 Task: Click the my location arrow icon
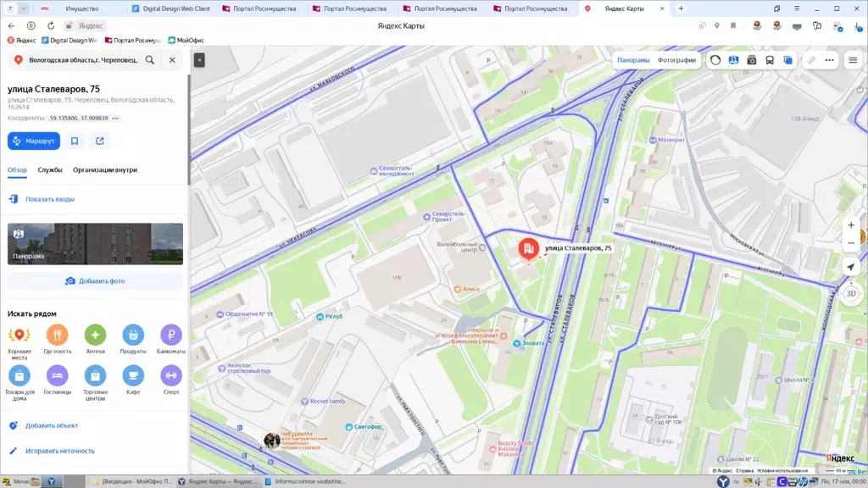tap(851, 267)
